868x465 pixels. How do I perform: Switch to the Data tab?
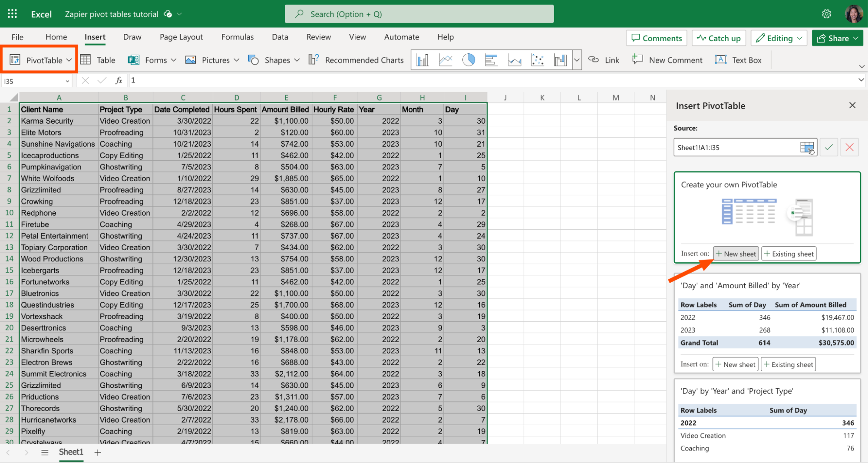point(280,37)
